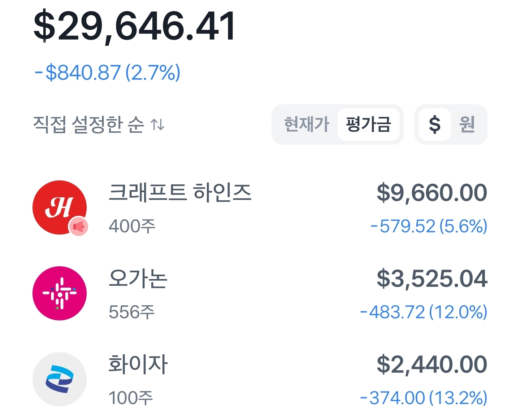Select the Pfizer company logo icon
Image resolution: width=520 pixels, height=420 pixels.
click(x=60, y=379)
